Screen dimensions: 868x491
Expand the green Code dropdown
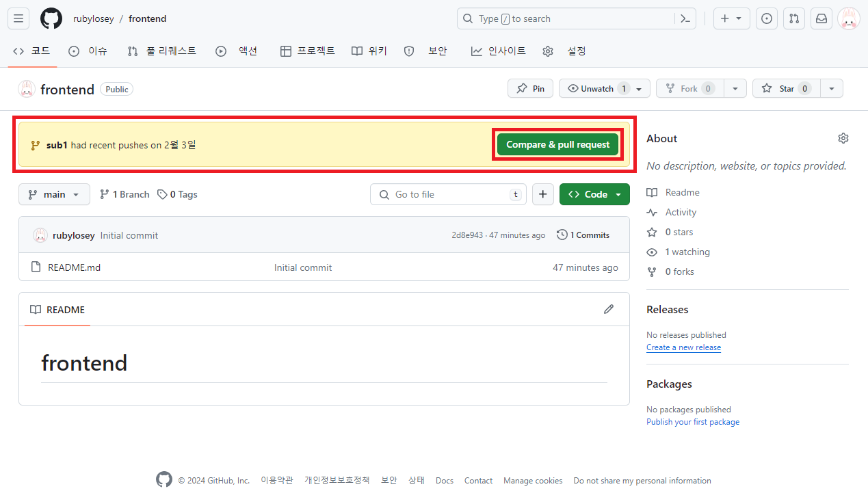click(594, 194)
